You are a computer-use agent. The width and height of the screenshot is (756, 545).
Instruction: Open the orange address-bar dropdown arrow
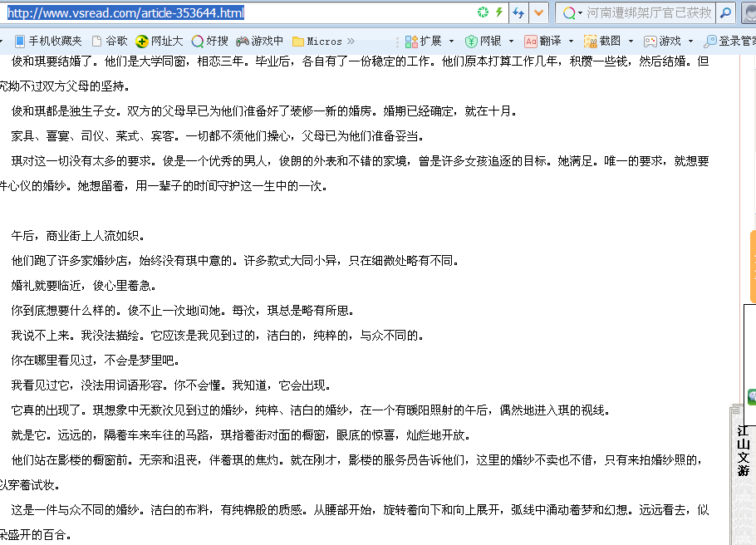[x=538, y=13]
